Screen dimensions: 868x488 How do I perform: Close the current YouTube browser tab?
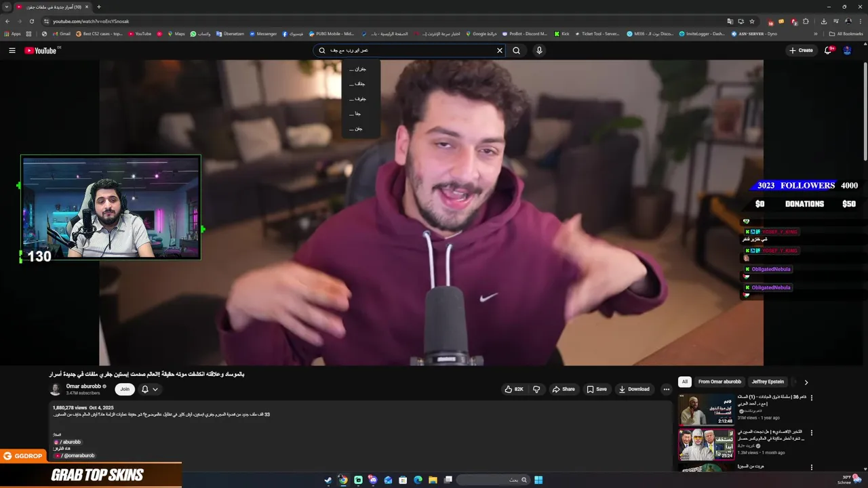pos(87,7)
